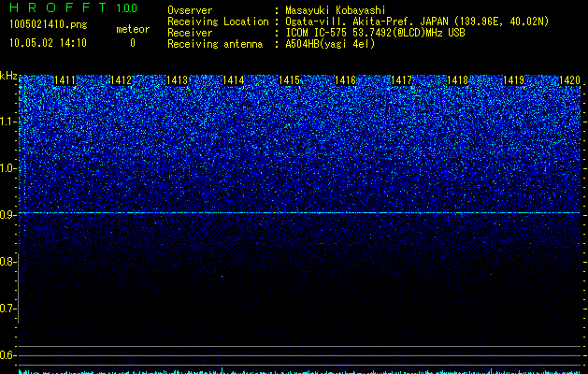Click time marker 1412
The width and height of the screenshot is (588, 374).
click(x=122, y=80)
